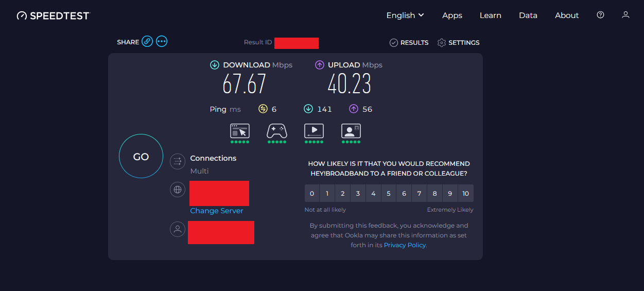Click the ISP person icon

tap(178, 229)
